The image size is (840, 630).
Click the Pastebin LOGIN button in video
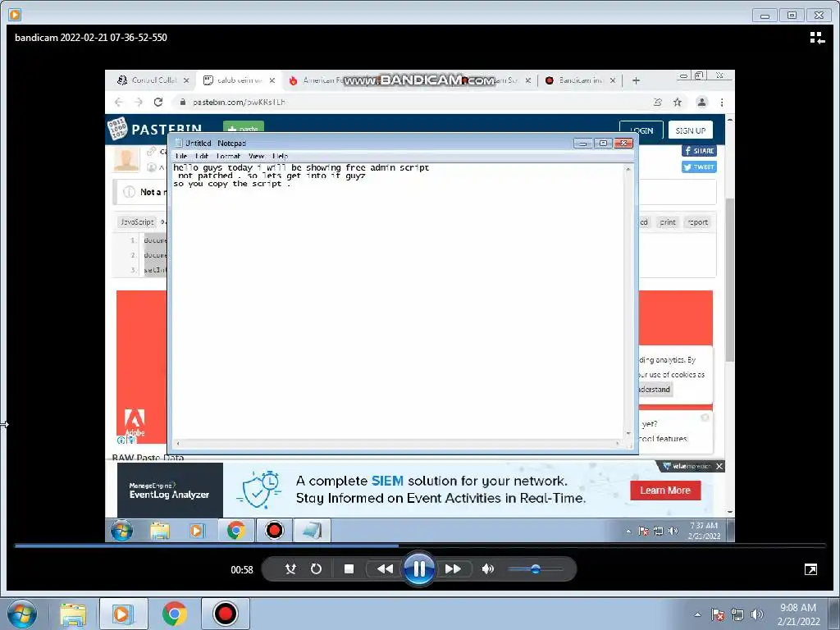(x=641, y=130)
